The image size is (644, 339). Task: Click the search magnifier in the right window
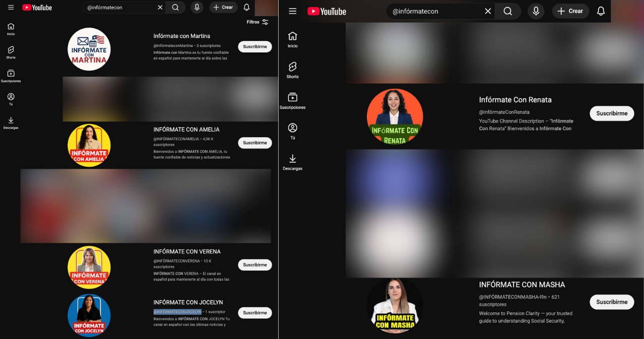point(507,11)
